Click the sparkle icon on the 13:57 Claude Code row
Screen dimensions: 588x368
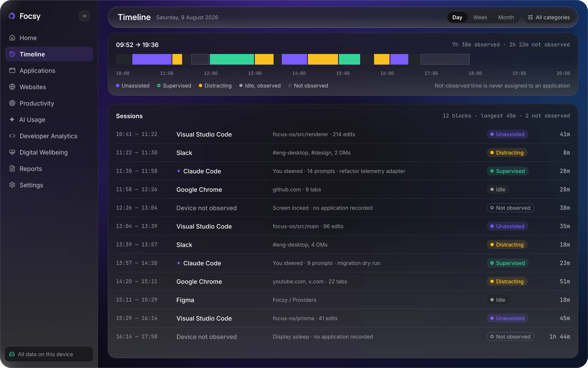click(179, 263)
